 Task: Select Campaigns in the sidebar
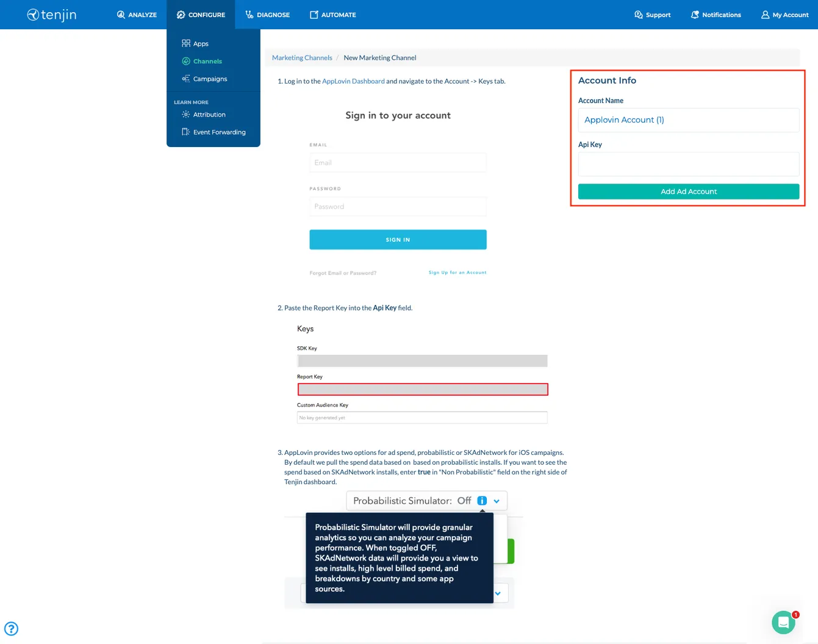(210, 78)
